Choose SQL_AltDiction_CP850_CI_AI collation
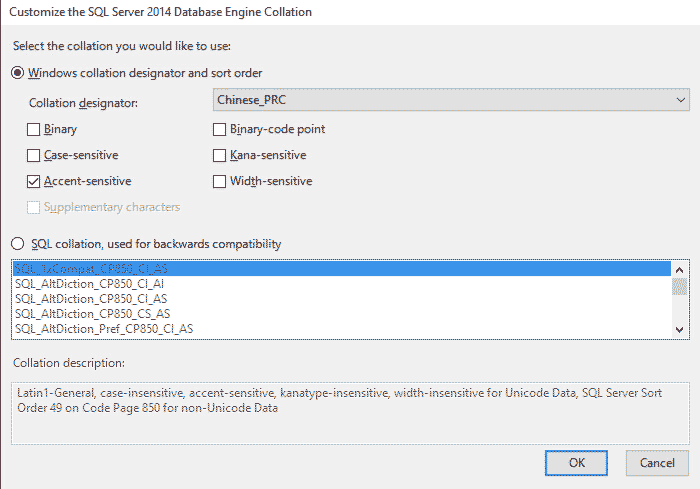This screenshot has height=489, width=700. coord(89,284)
